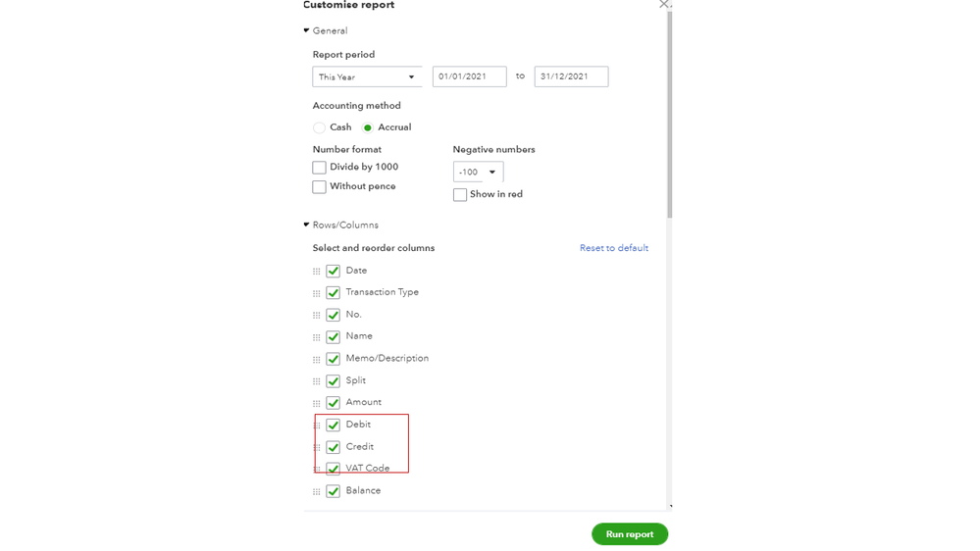
Task: Click Reset to default link
Action: pyautogui.click(x=613, y=248)
